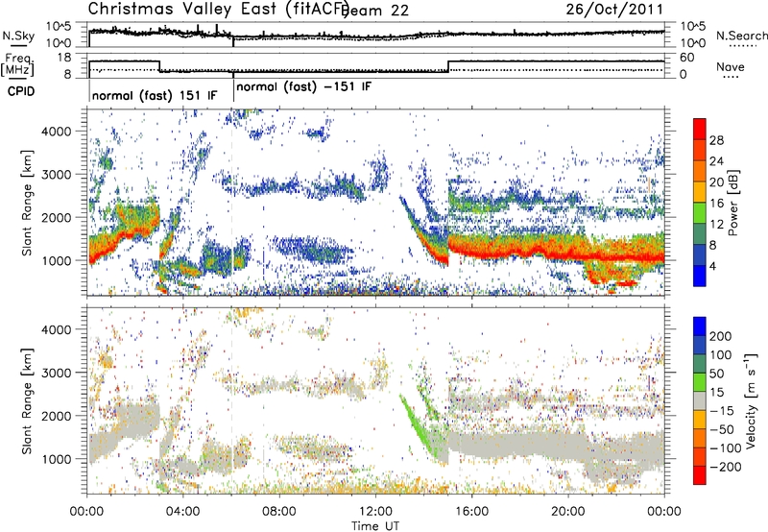This screenshot has width=768, height=532.
Task: Click the '3000' tick on the velocity panel
Action: (56, 373)
